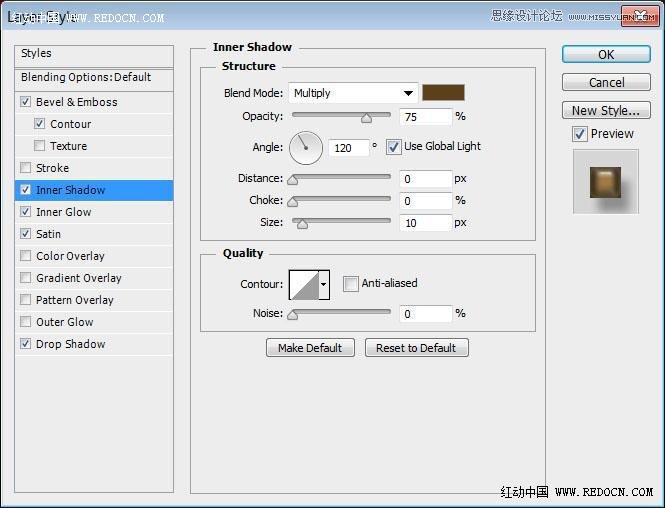Toggle the Use Global Light checkbox
665x508 pixels.
pos(393,147)
